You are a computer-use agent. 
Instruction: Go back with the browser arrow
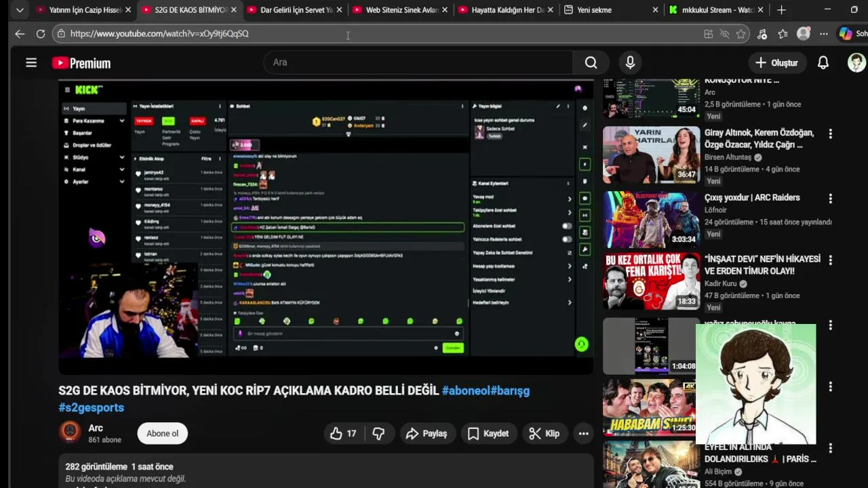click(x=20, y=34)
